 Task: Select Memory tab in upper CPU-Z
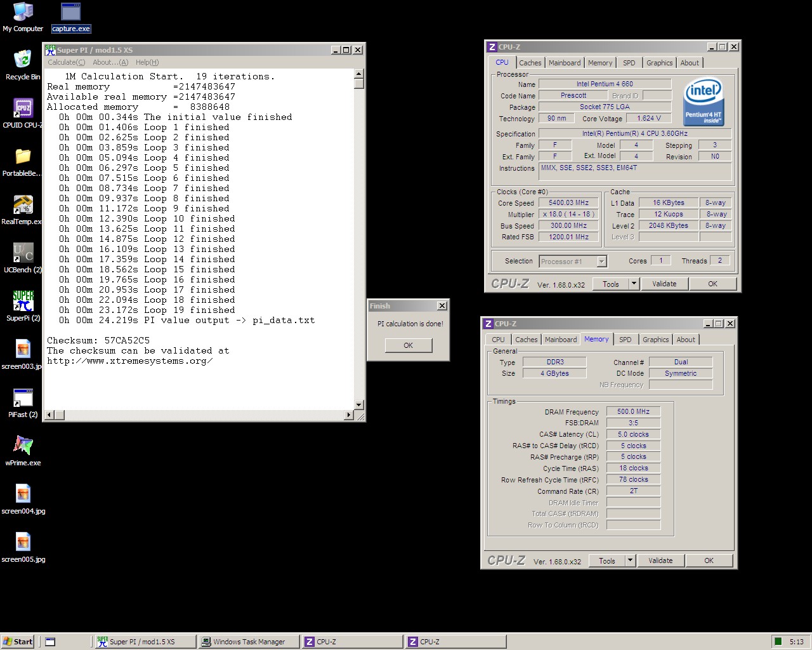599,63
